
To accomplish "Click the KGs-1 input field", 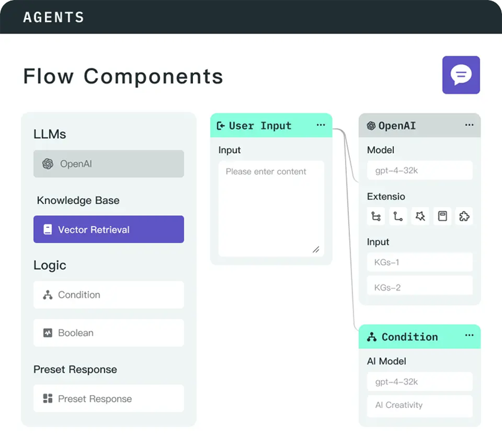I will pyautogui.click(x=420, y=262).
